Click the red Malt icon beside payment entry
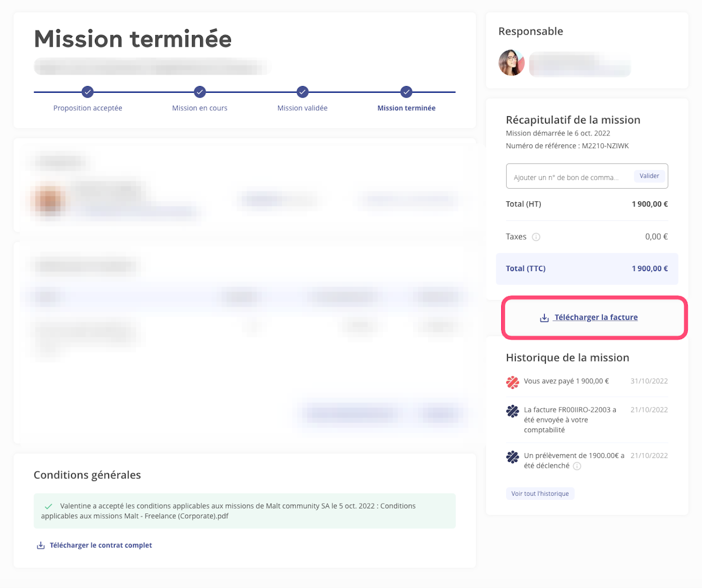 (512, 382)
